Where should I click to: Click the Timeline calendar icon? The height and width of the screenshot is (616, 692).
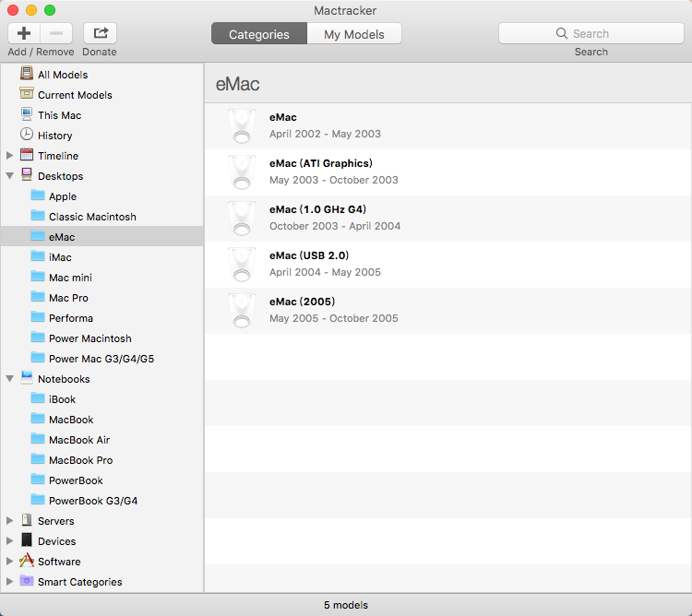point(27,154)
